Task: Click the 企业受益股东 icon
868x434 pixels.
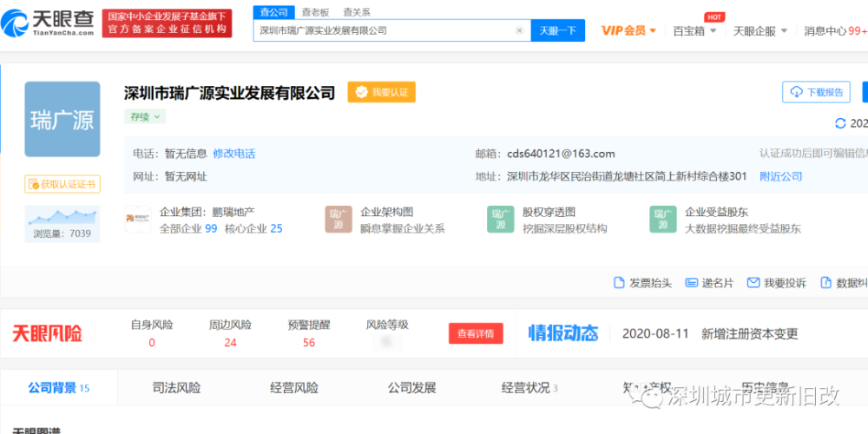Action: click(x=663, y=220)
